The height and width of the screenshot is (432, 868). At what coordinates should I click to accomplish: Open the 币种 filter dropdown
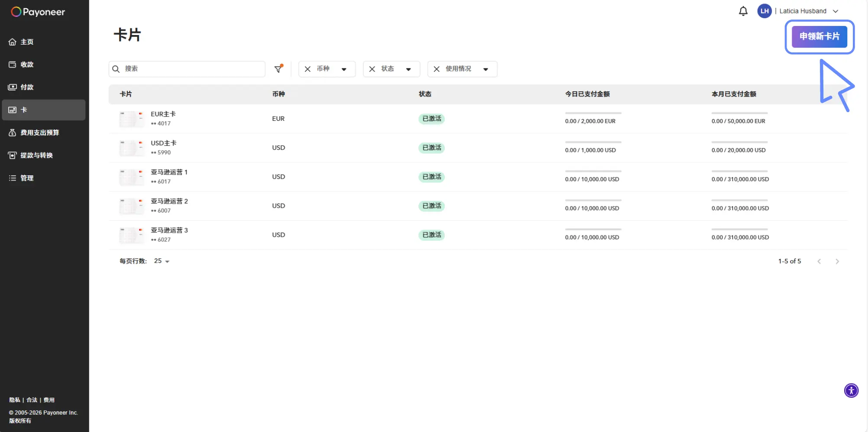[344, 69]
